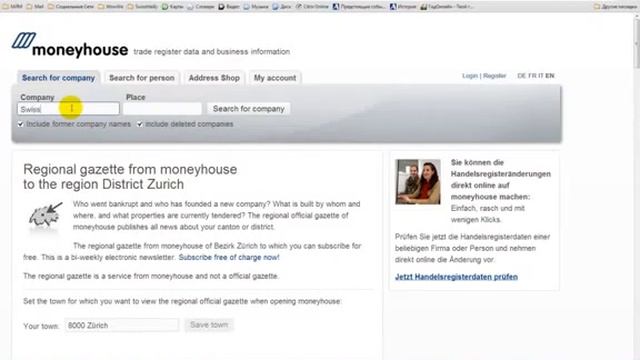Switch to Search for company tab
Image resolution: width=640 pixels, height=360 pixels.
[x=58, y=78]
